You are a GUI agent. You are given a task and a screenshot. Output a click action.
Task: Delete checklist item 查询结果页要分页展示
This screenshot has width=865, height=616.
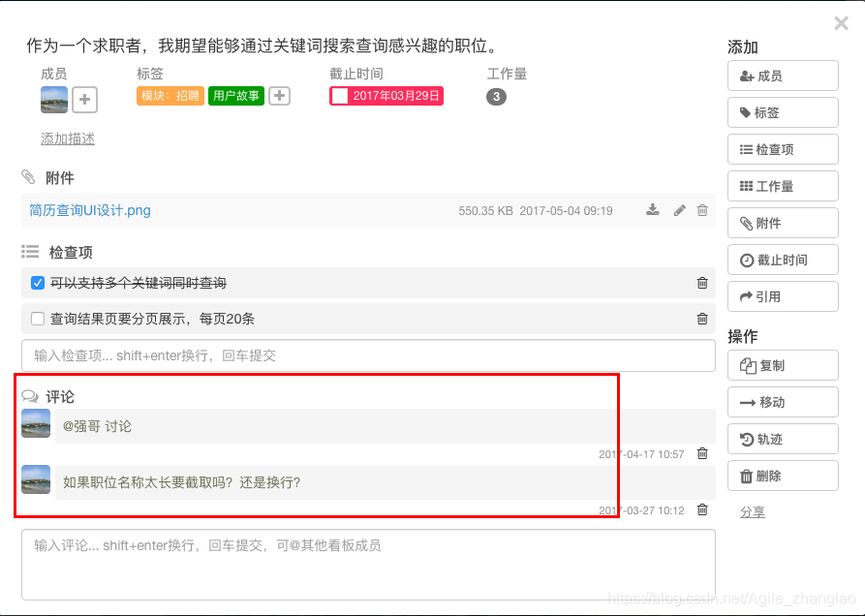(x=702, y=319)
